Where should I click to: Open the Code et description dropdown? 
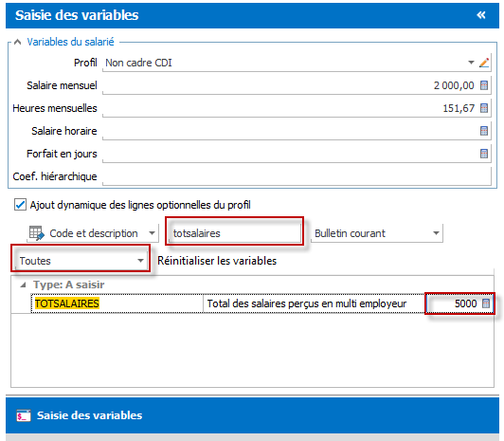152,233
